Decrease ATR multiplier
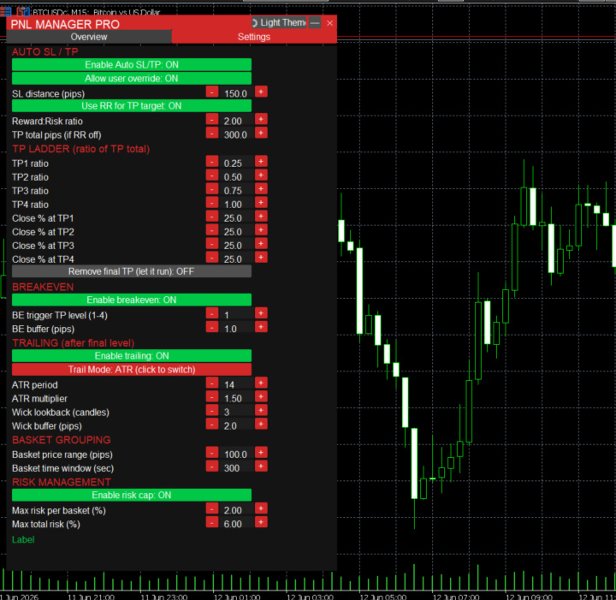The width and height of the screenshot is (616, 600). (x=212, y=396)
